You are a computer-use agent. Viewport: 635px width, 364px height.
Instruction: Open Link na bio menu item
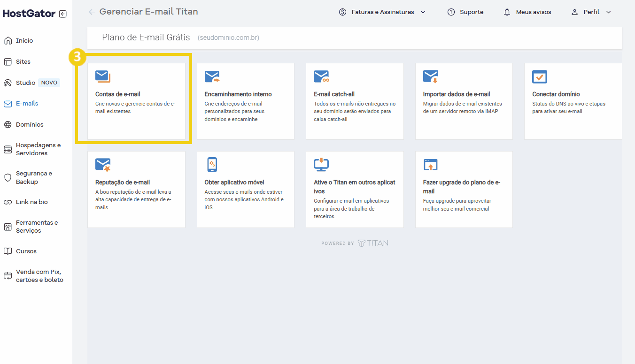tap(32, 202)
